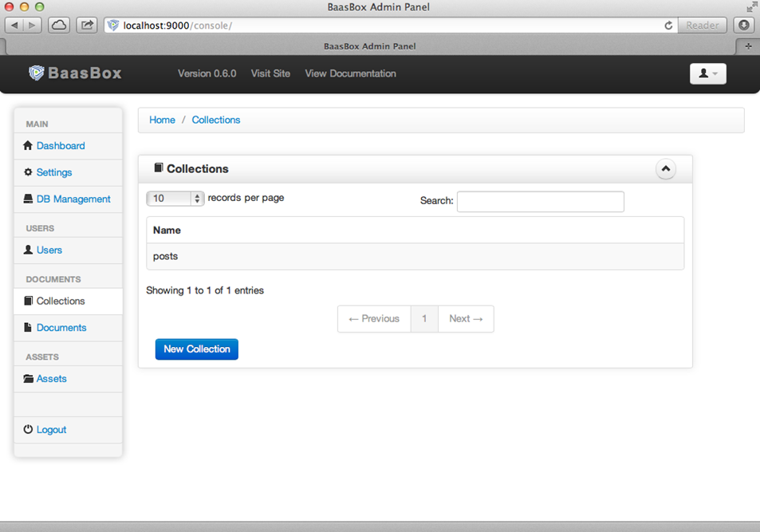The height and width of the screenshot is (532, 760).
Task: Enter full screen via window corner icon
Action: pos(752,7)
